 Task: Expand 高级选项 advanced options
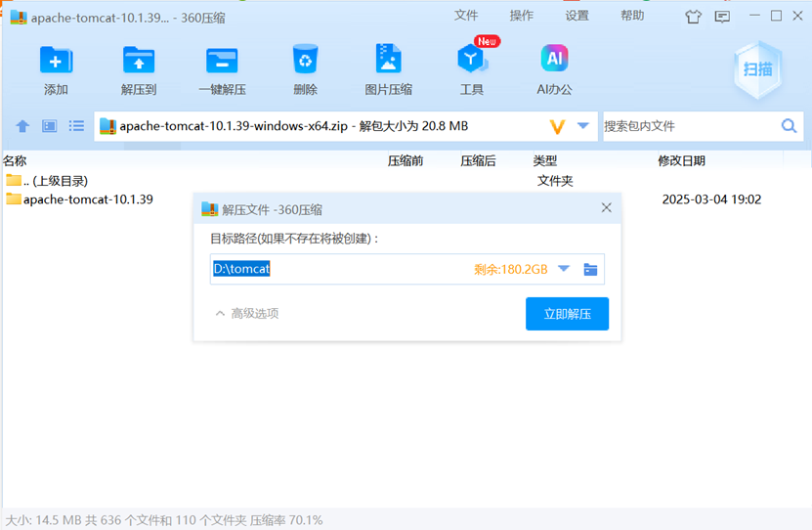point(247,314)
